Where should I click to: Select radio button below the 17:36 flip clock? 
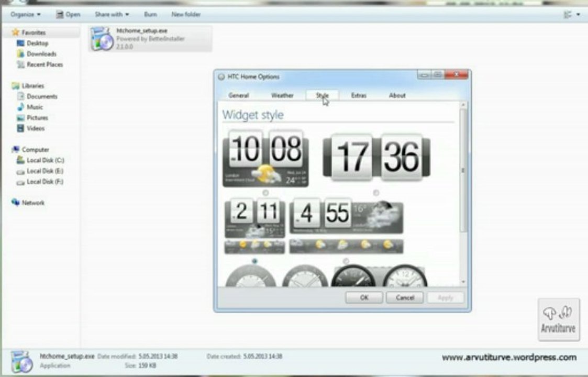click(376, 193)
